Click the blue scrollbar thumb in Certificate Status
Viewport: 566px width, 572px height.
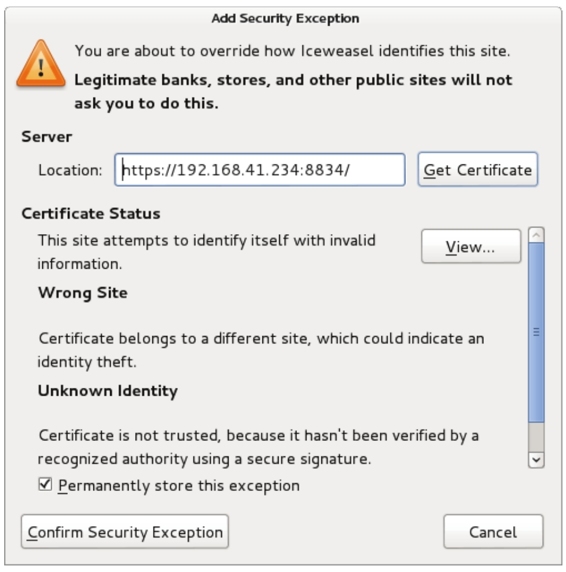point(536,333)
